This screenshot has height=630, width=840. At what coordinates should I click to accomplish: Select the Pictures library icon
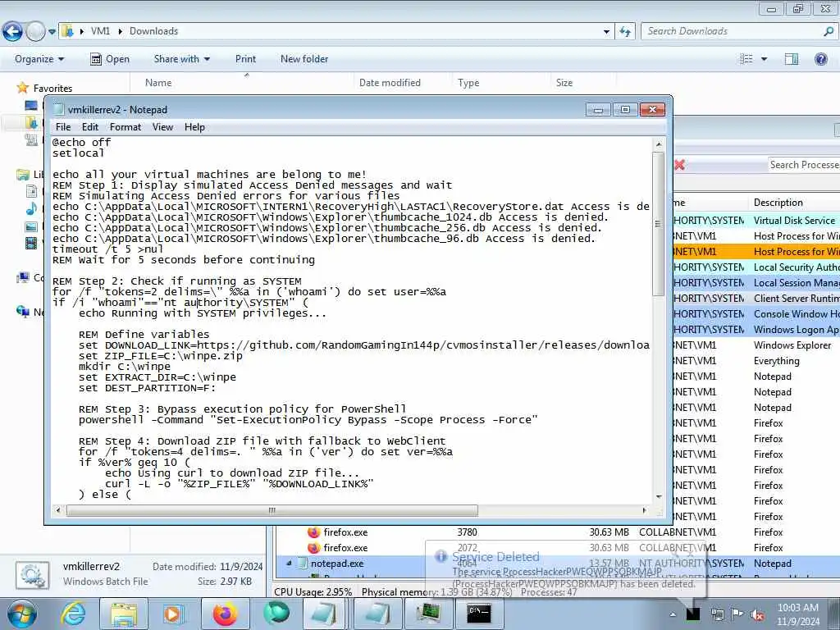[32, 226]
